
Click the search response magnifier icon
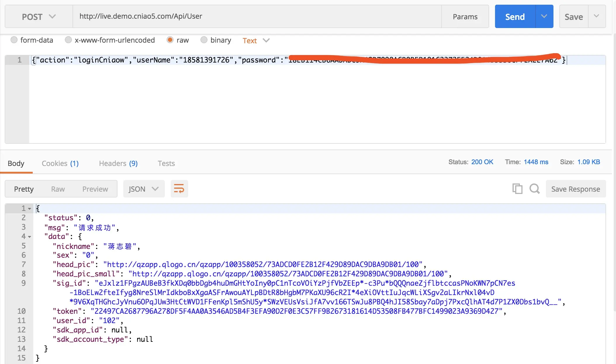534,189
